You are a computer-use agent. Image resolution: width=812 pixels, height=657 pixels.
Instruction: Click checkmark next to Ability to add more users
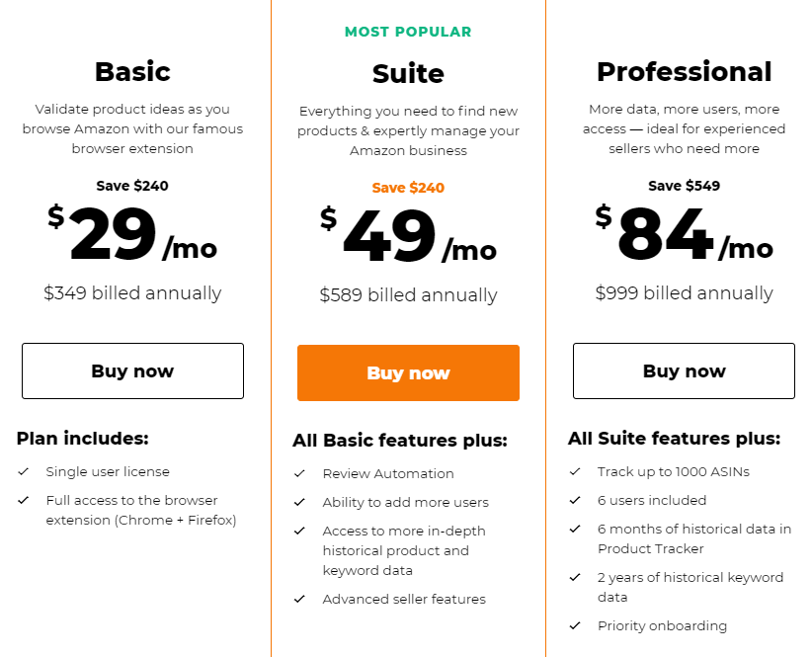pos(299,502)
